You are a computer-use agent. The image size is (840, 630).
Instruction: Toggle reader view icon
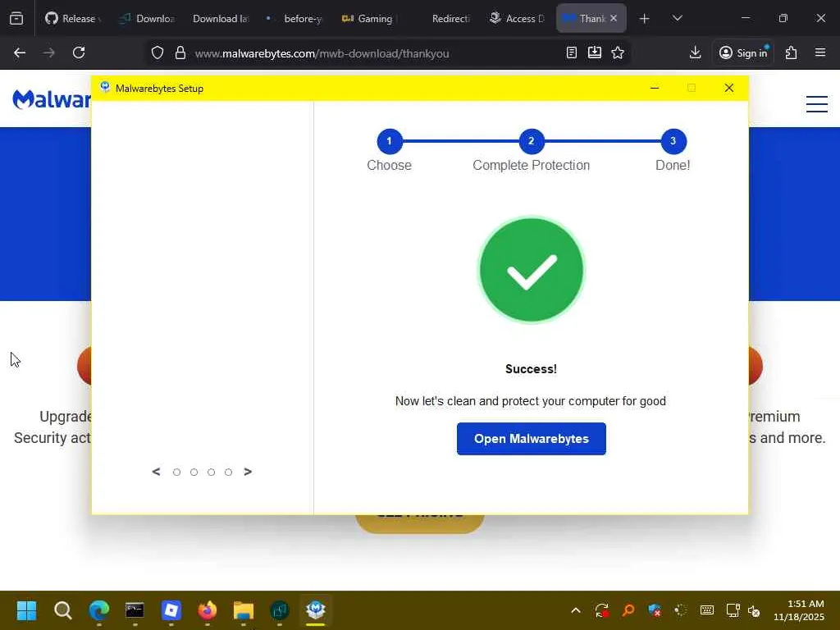tap(572, 52)
